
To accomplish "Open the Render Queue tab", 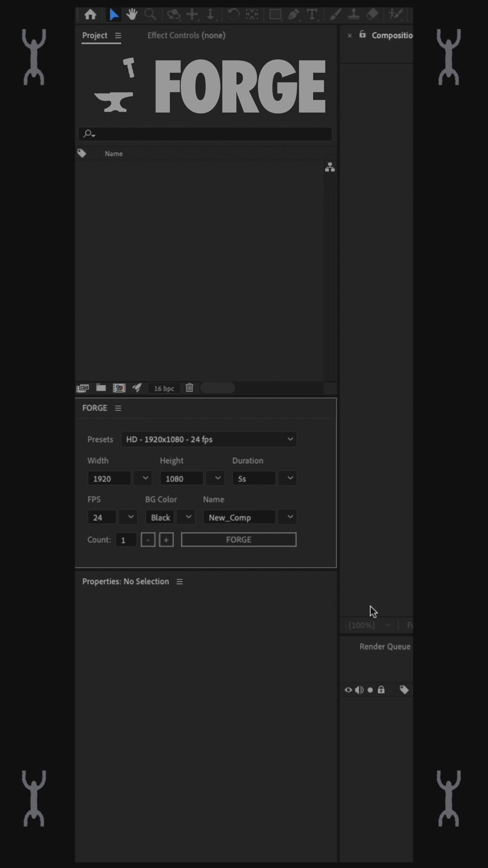I will pos(385,646).
